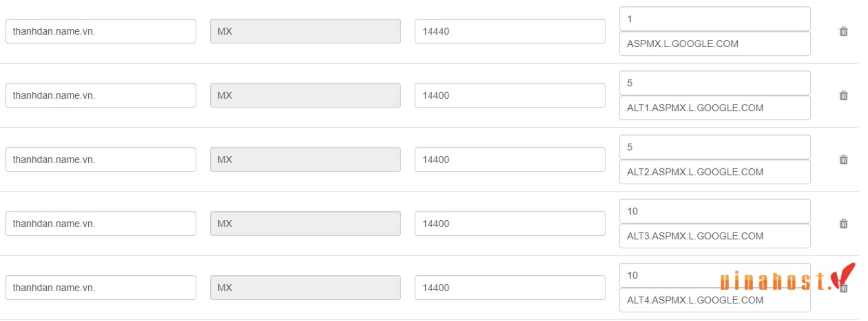Delete the ALT4.ASPMX.L.GOOGLE.COM record
Viewport: 868px width, 321px height.
[843, 288]
